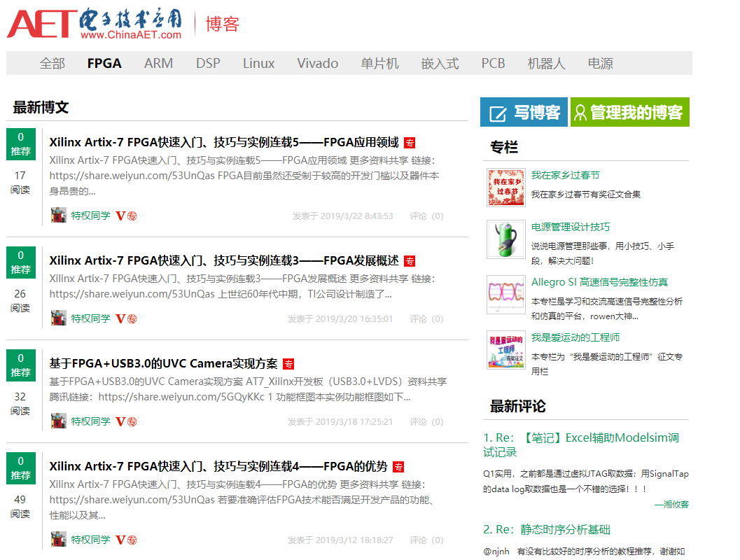Click circled 专 icon on FPGA的优势 author row

click(132, 540)
